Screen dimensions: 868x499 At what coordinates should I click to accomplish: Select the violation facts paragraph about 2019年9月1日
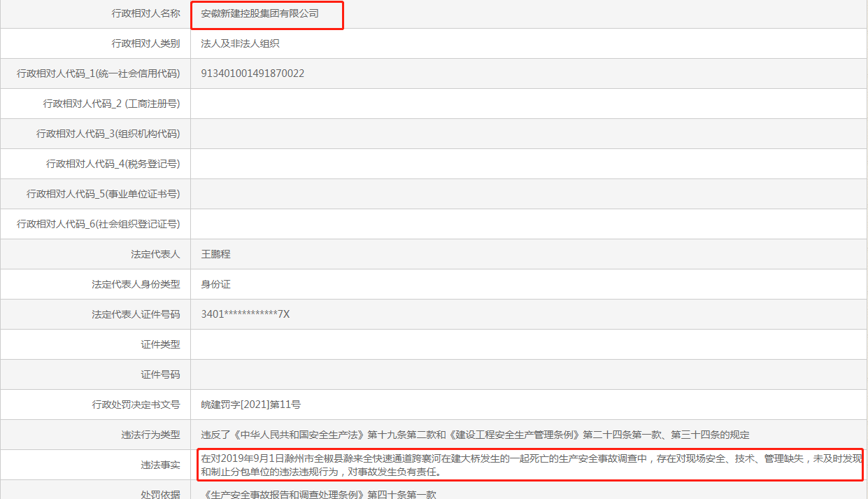[x=530, y=465]
